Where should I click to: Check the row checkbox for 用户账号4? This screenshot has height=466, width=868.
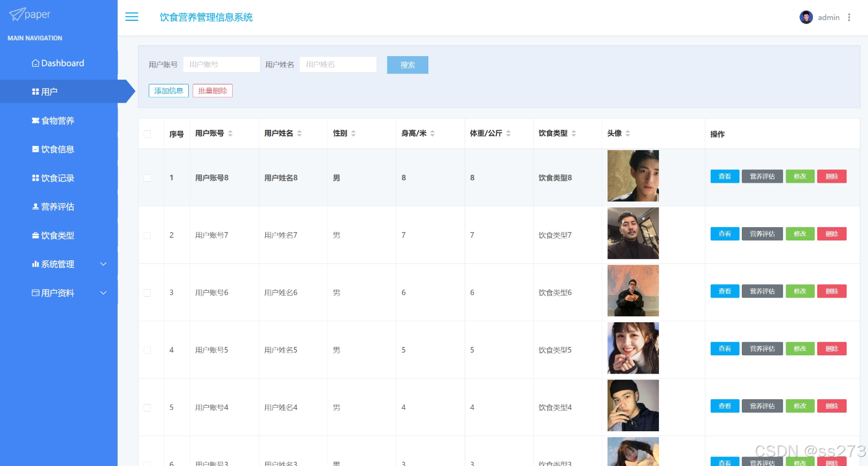(x=147, y=408)
